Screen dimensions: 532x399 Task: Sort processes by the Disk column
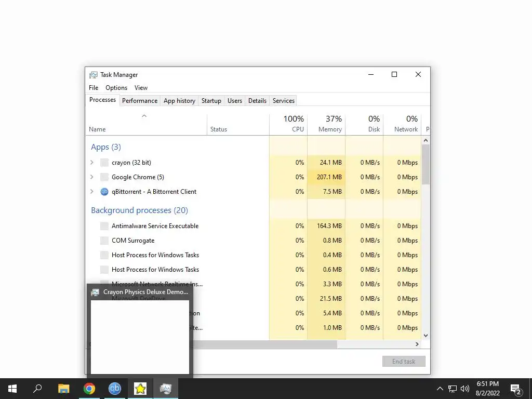pyautogui.click(x=364, y=124)
